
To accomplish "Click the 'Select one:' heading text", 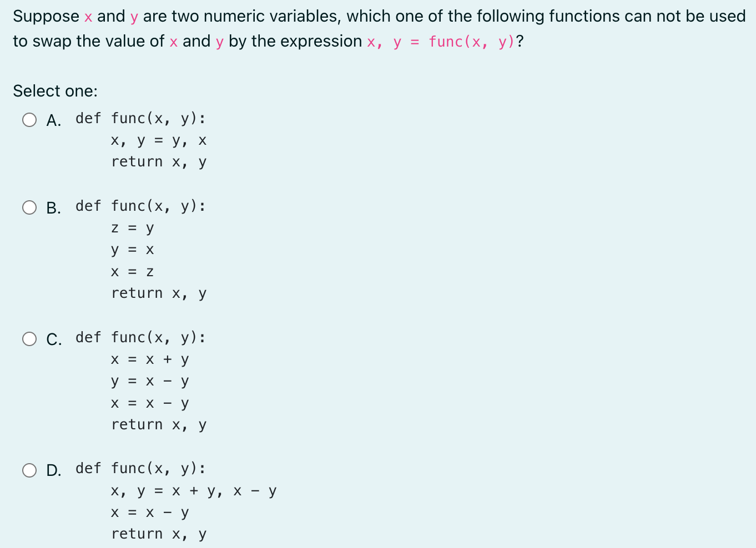I will pos(56,90).
